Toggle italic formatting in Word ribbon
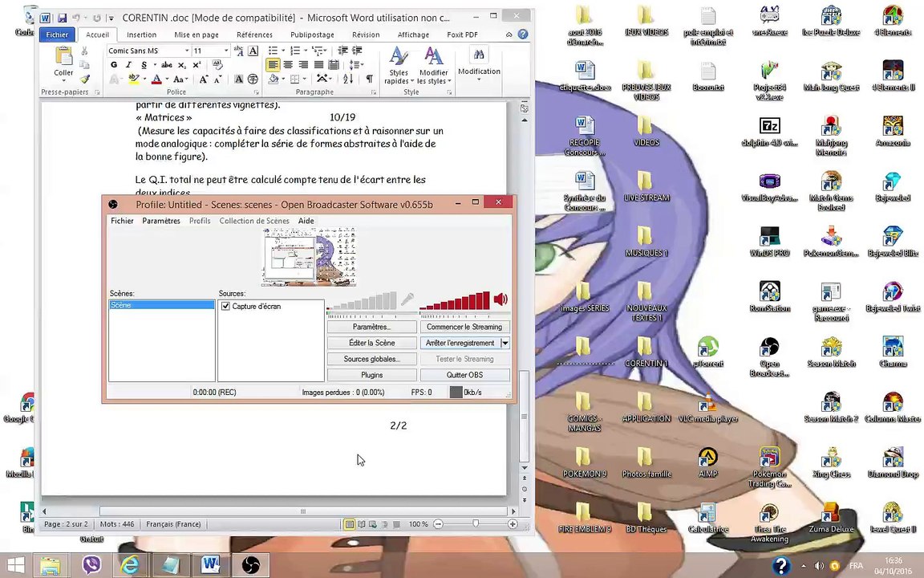This screenshot has width=924, height=578. 128,65
